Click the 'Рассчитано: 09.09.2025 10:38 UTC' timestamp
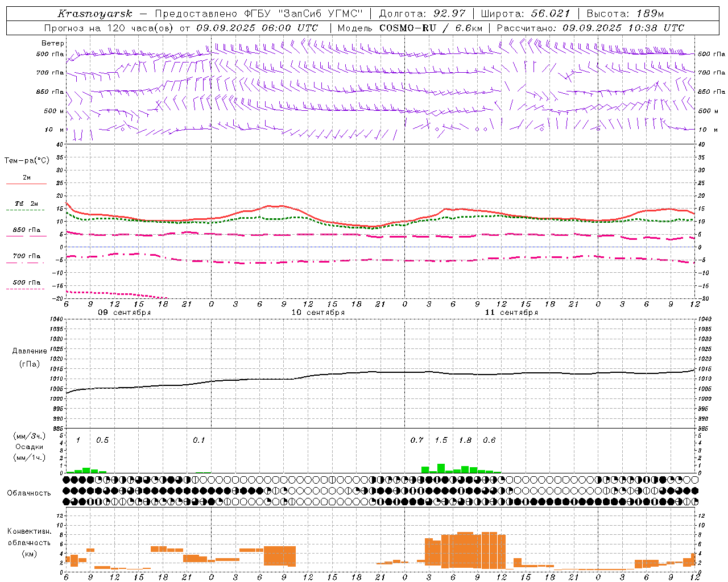 [590, 28]
